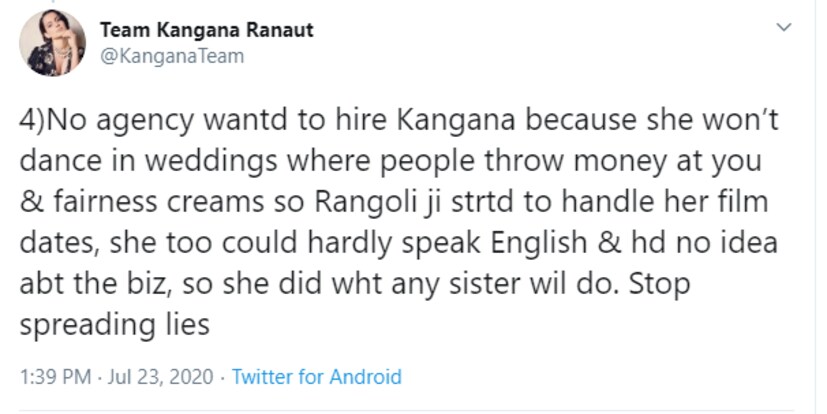Open the tweet options chevron menu

pos(786,28)
